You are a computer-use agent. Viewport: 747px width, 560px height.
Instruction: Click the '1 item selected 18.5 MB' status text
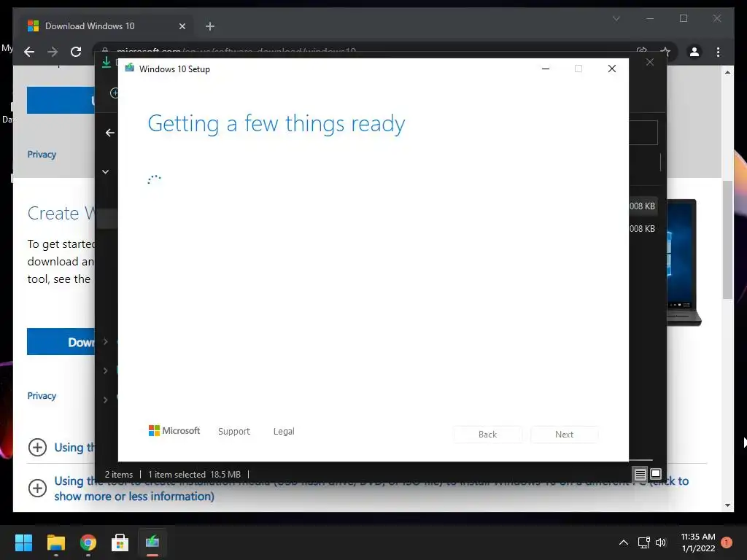point(194,475)
